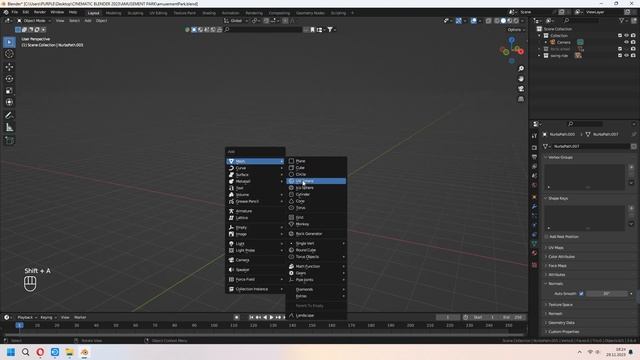
Task: Select the Scale tool in left toolbar
Action: point(9,91)
